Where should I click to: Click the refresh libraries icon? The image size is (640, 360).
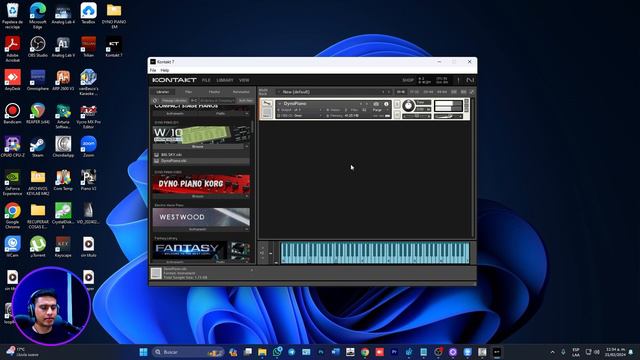(155, 100)
